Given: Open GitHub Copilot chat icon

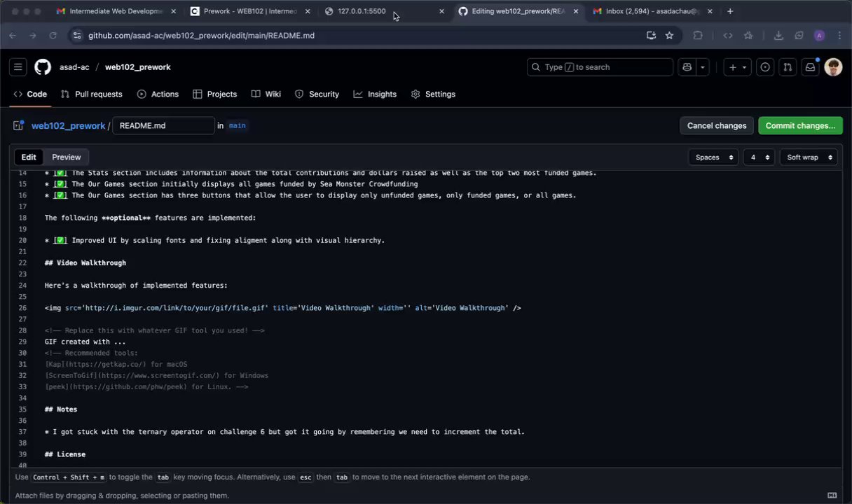Looking at the screenshot, I should click(x=687, y=67).
